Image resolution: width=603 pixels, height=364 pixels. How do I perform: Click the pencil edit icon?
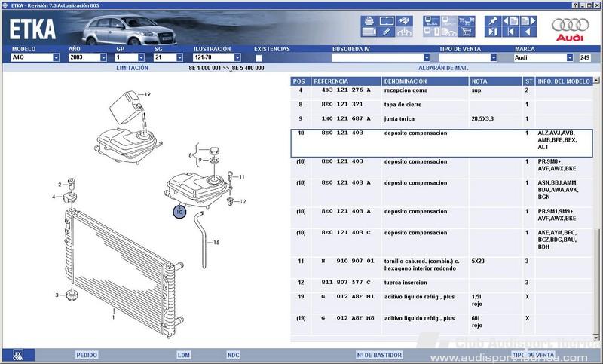coord(387,32)
